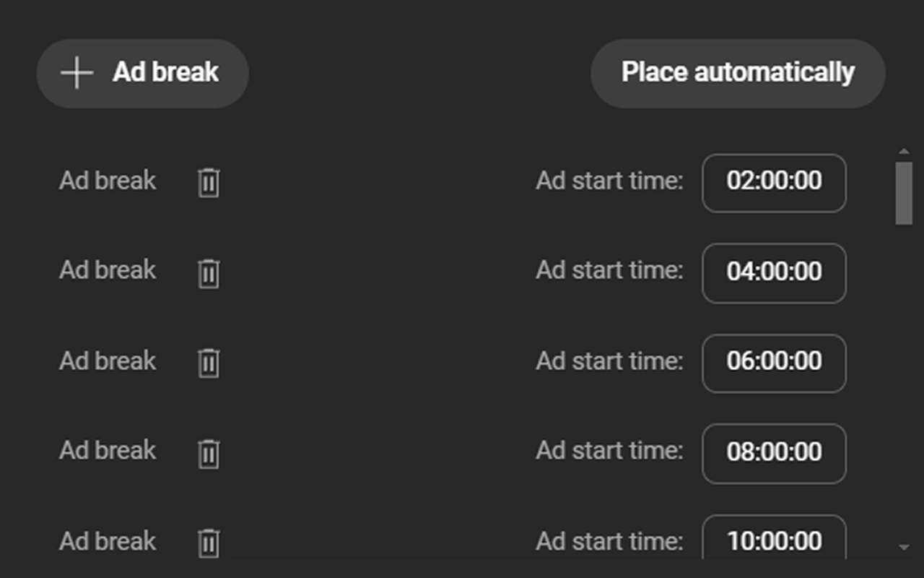Delete the 08:00:00 ad break using its trash icon
924x578 pixels.
[208, 454]
